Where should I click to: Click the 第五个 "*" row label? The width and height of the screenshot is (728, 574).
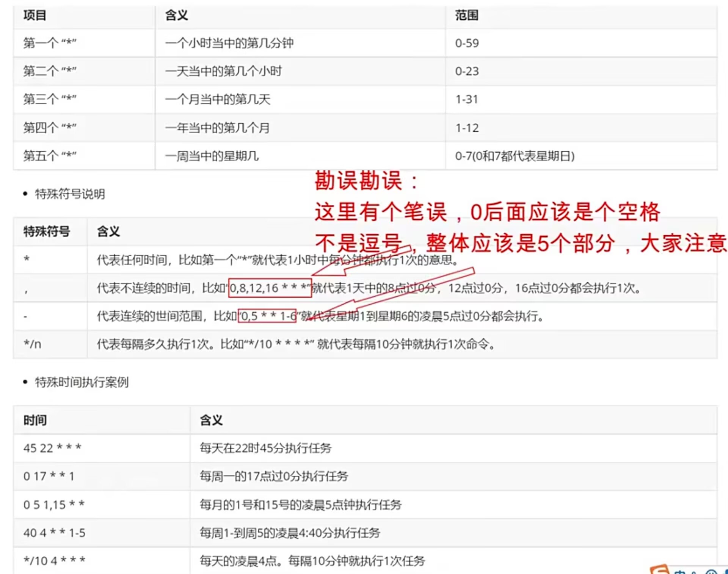click(x=50, y=156)
